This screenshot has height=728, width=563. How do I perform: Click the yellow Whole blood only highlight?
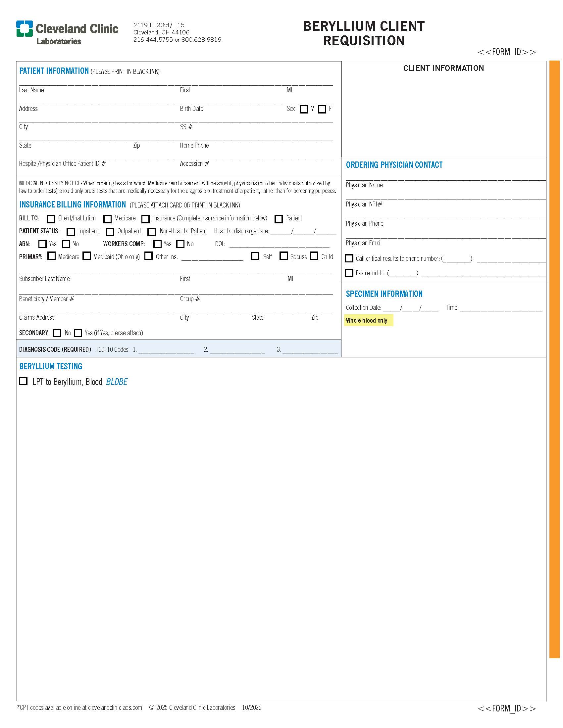[368, 321]
